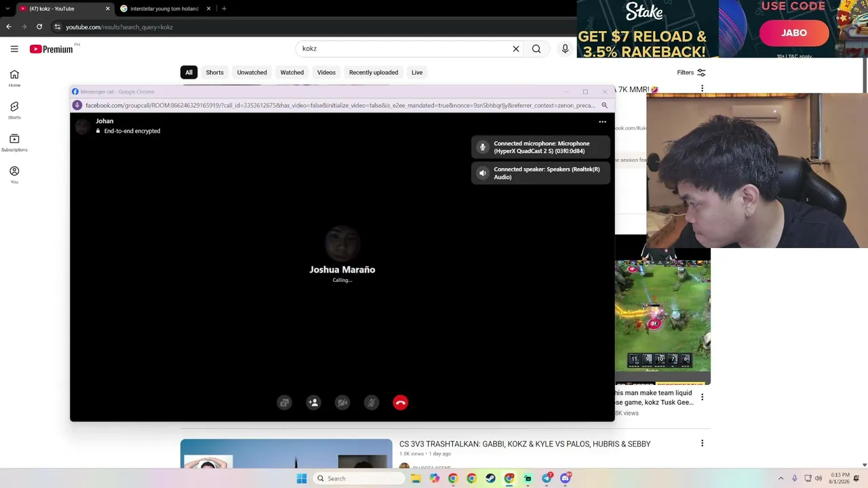Click the Windows taskbar Search box

click(358, 479)
